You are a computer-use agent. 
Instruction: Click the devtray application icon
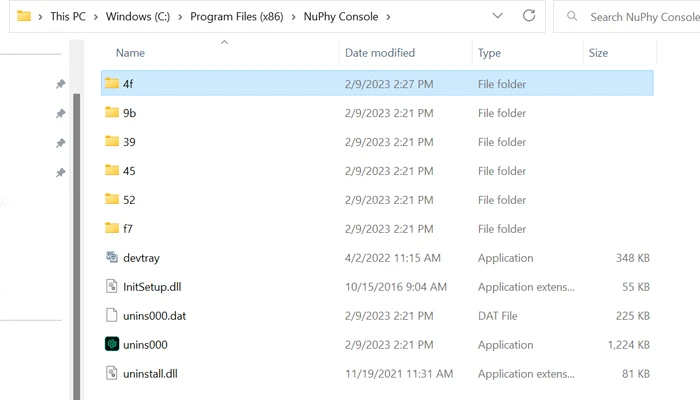112,258
